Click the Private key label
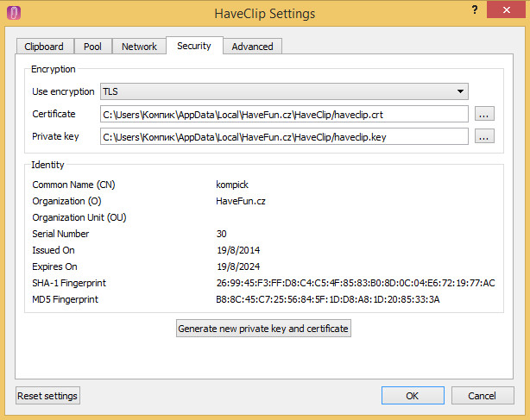The image size is (530, 420). pos(55,136)
